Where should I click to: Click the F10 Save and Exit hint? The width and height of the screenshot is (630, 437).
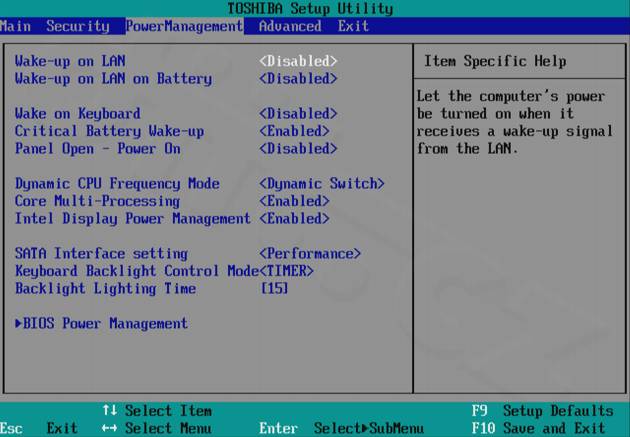(x=538, y=428)
